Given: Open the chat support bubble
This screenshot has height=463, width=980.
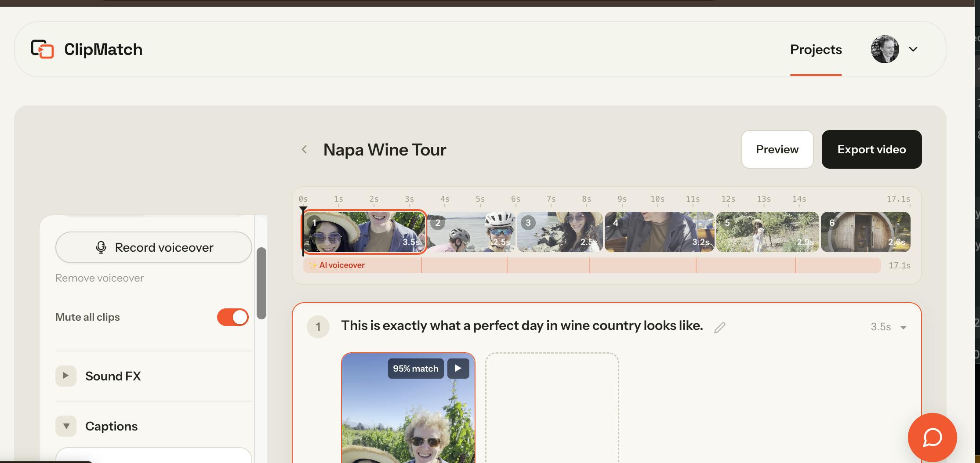Looking at the screenshot, I should 932,437.
